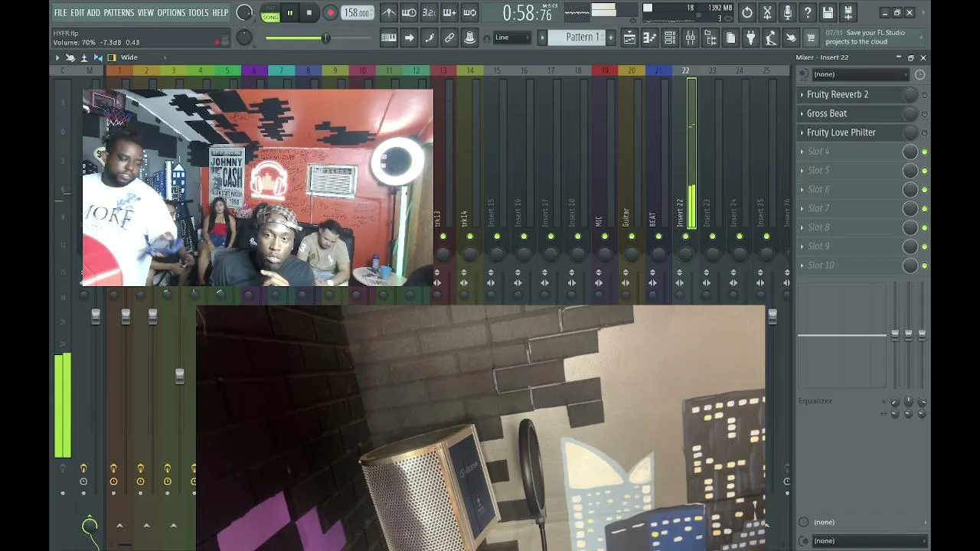Screen dimensions: 980x551
Task: Open the PATTERNS menu
Action: 119,13
